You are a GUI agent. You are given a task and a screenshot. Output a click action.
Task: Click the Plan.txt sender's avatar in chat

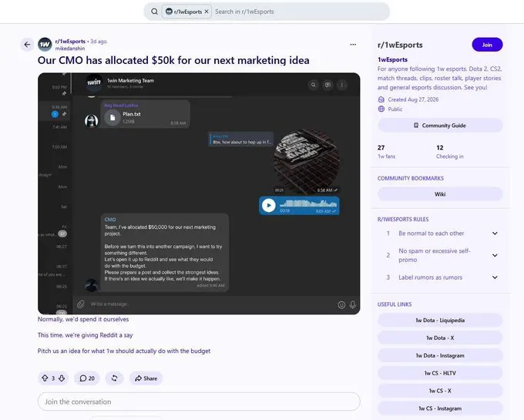coord(91,121)
